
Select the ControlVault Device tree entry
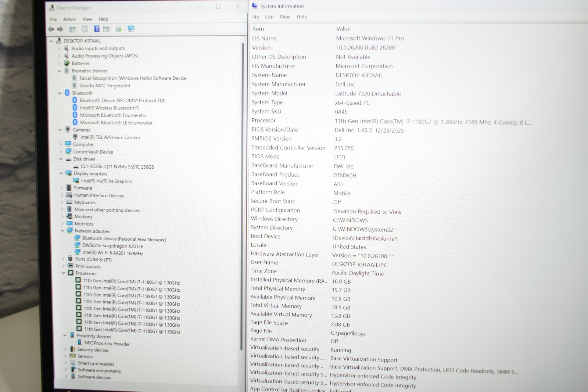coord(93,152)
